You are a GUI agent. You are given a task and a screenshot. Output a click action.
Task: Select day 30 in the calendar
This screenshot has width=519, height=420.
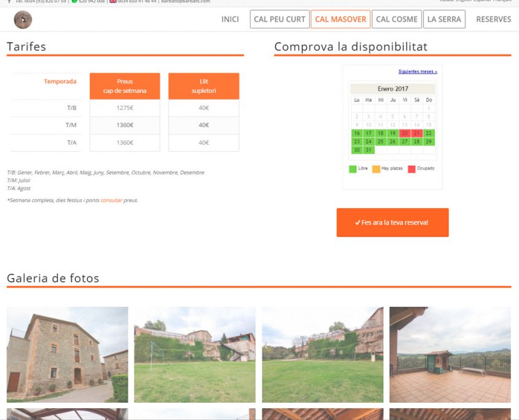click(357, 150)
